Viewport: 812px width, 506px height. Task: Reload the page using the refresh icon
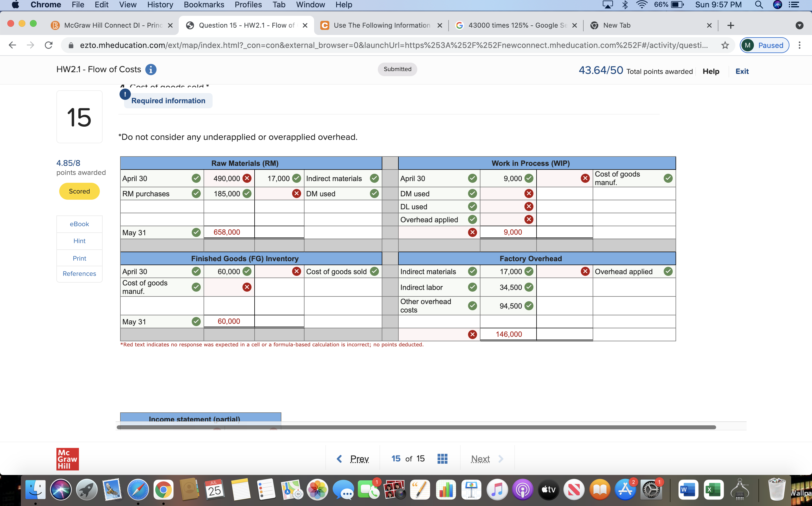point(49,45)
